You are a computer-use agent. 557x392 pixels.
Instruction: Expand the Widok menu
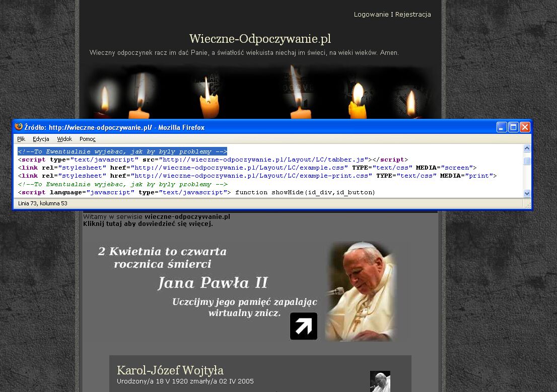click(x=64, y=139)
